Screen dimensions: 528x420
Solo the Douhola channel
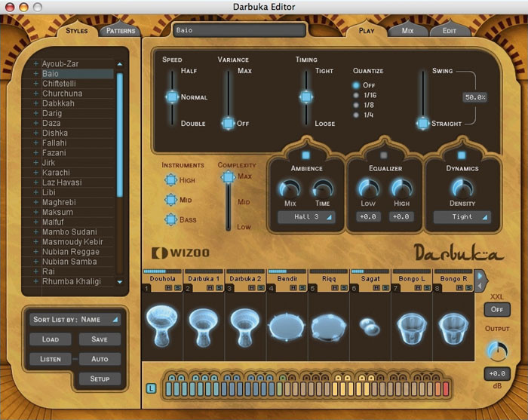tap(177, 288)
